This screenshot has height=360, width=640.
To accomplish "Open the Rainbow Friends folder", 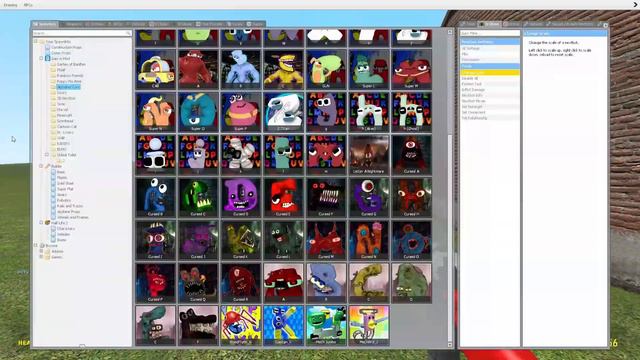I will [x=70, y=76].
